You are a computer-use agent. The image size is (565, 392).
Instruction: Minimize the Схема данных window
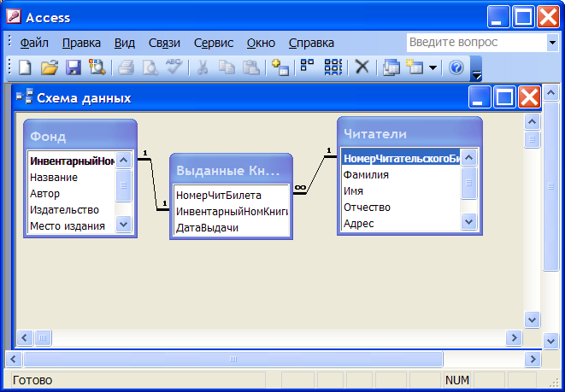coord(480,97)
